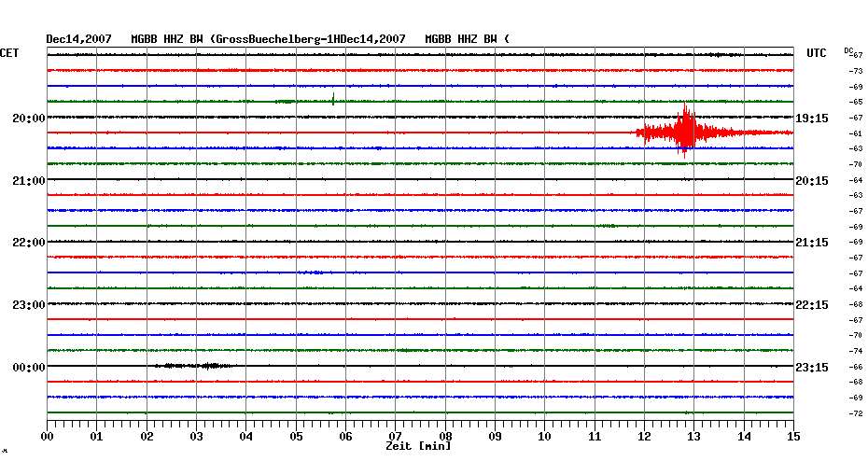Click the 15 minute tick label
The width and height of the screenshot is (868, 461).
click(x=793, y=437)
